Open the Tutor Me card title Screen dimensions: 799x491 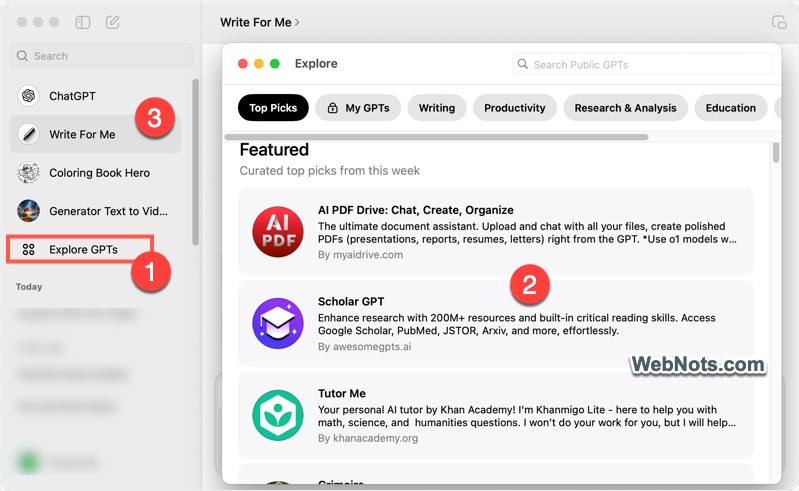pos(342,393)
